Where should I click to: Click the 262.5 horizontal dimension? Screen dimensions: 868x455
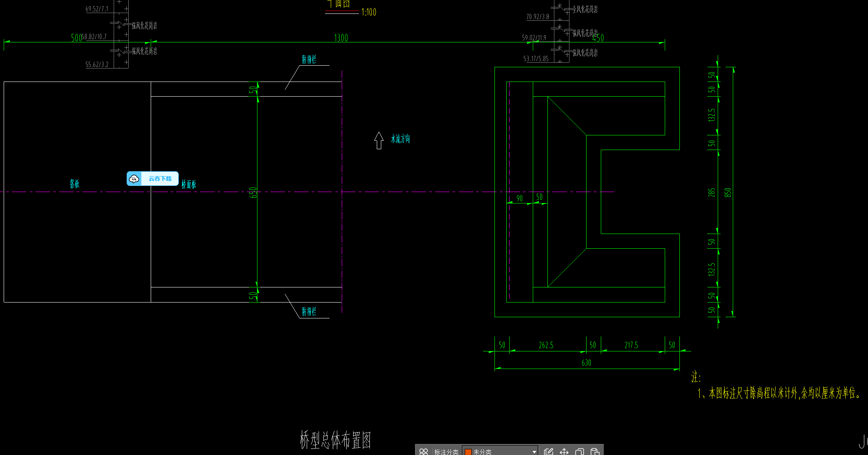click(x=546, y=345)
